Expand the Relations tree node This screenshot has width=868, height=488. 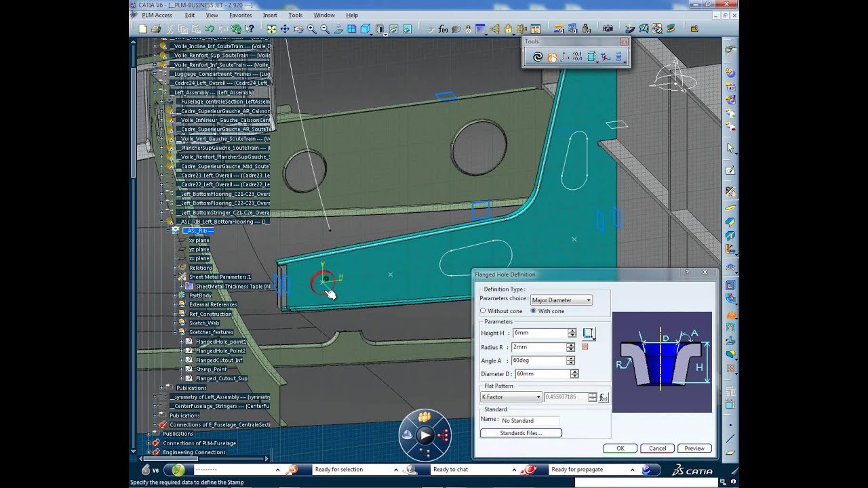tap(175, 268)
